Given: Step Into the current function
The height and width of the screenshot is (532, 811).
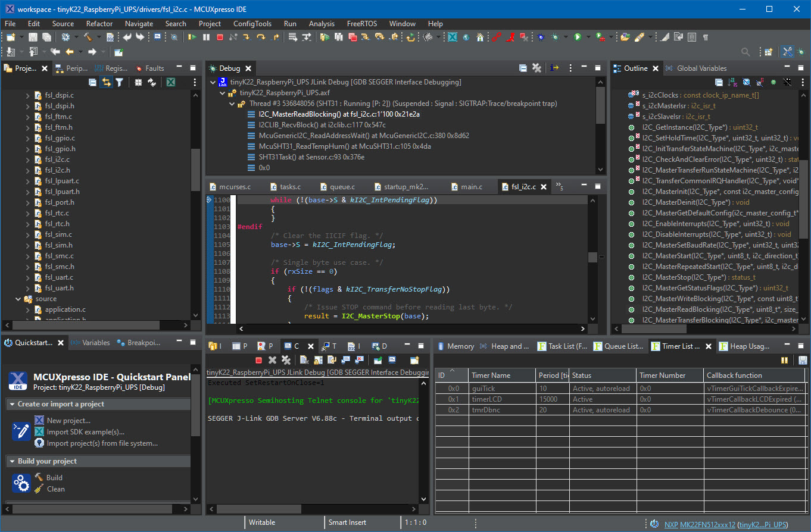Looking at the screenshot, I should 247,36.
